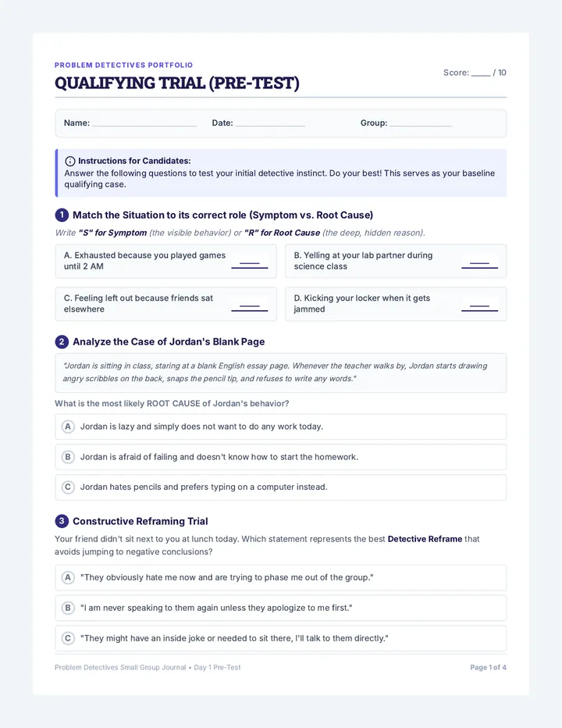Image resolution: width=562 pixels, height=728 pixels.
Task: Click the info icon beside Instructions for Candidates
Action: tap(69, 161)
